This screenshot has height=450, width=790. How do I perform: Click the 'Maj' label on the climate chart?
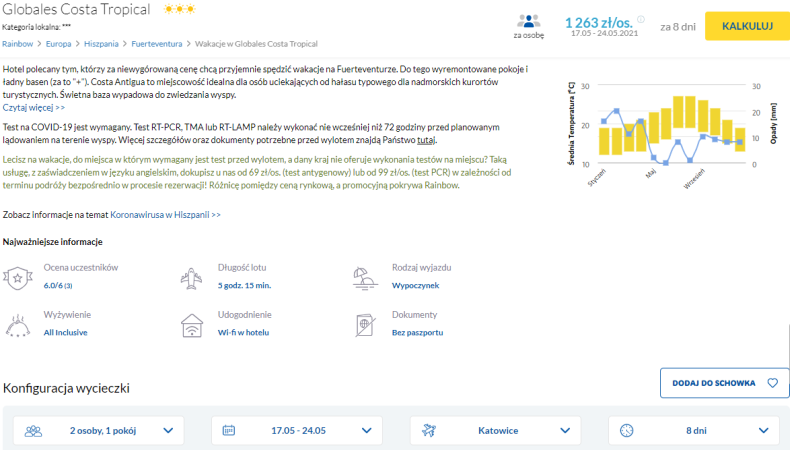(651, 174)
